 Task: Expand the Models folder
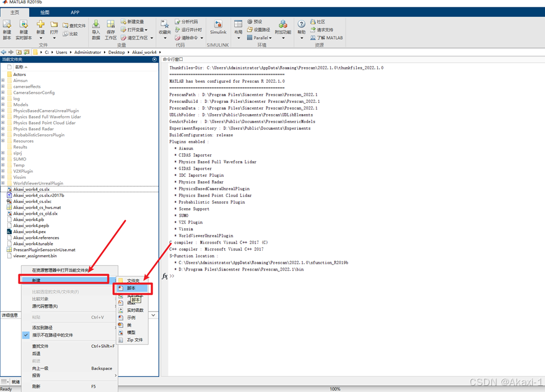[3, 105]
